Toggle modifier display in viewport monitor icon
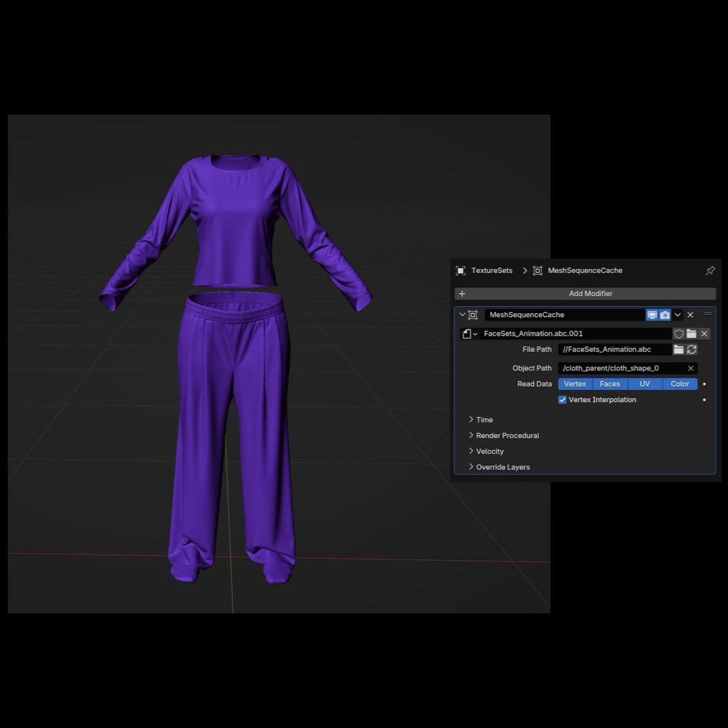Image resolution: width=728 pixels, height=728 pixels. point(652,315)
